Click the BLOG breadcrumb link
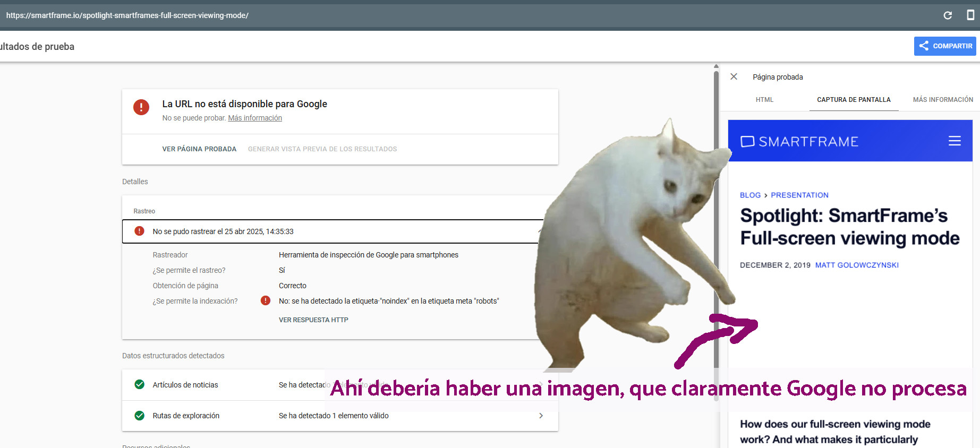The height and width of the screenshot is (448, 980). 750,195
